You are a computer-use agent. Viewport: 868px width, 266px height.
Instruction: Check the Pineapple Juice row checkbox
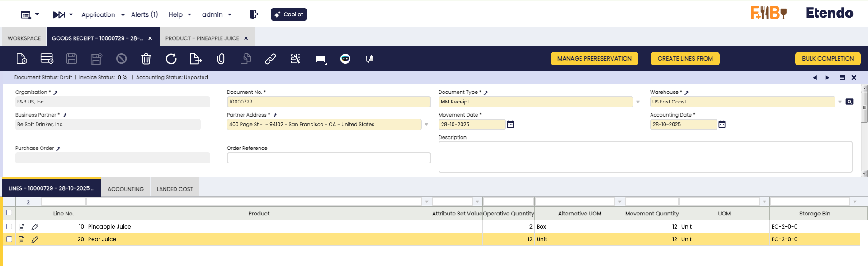click(9, 227)
